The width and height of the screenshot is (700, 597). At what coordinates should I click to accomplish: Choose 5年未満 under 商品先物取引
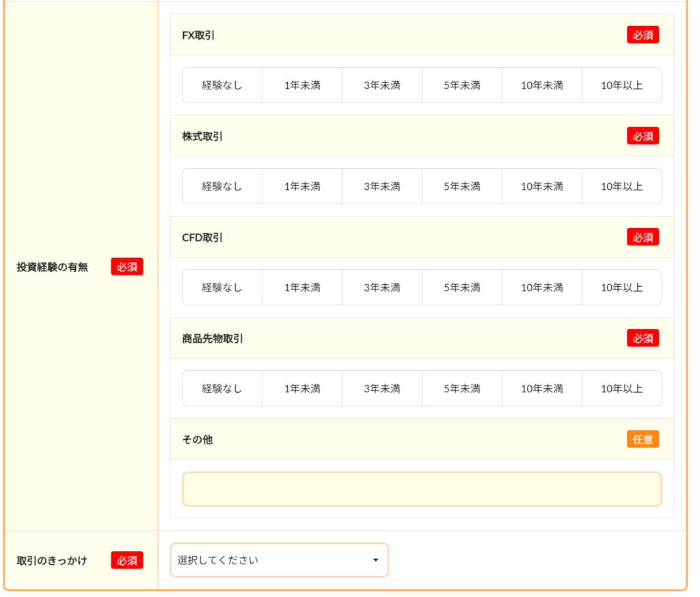tap(462, 389)
